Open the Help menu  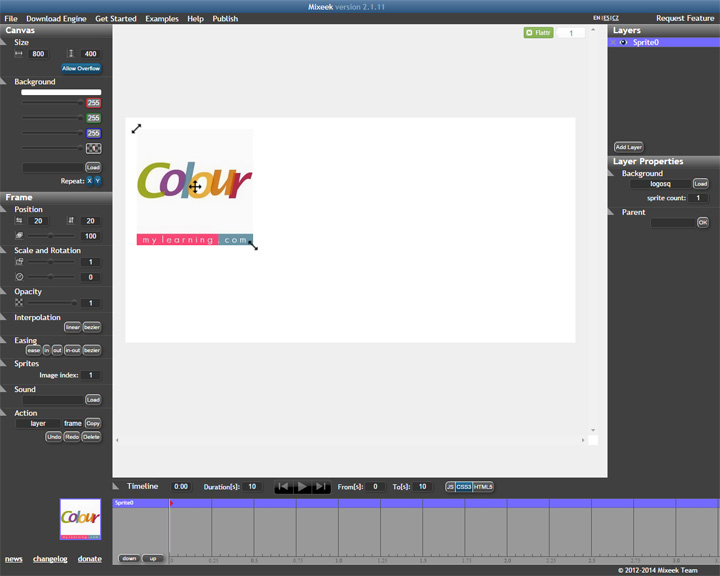point(195,18)
